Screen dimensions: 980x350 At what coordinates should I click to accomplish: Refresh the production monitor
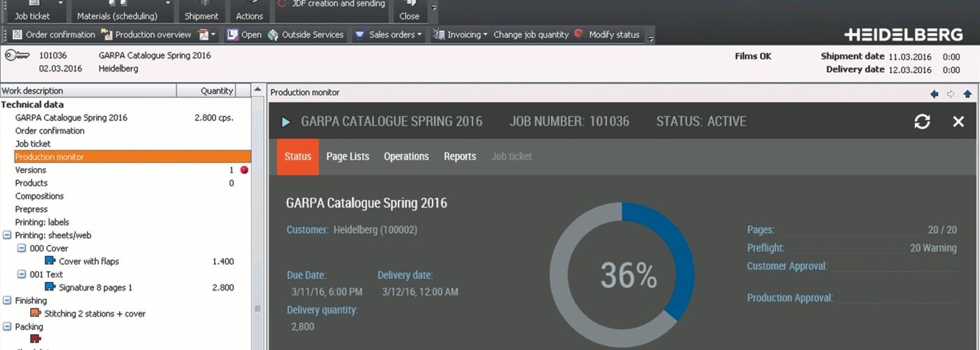coord(922,122)
